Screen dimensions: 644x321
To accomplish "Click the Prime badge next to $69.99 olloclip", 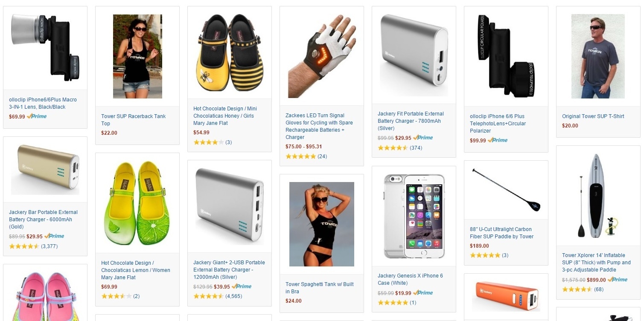I will pyautogui.click(x=37, y=116).
